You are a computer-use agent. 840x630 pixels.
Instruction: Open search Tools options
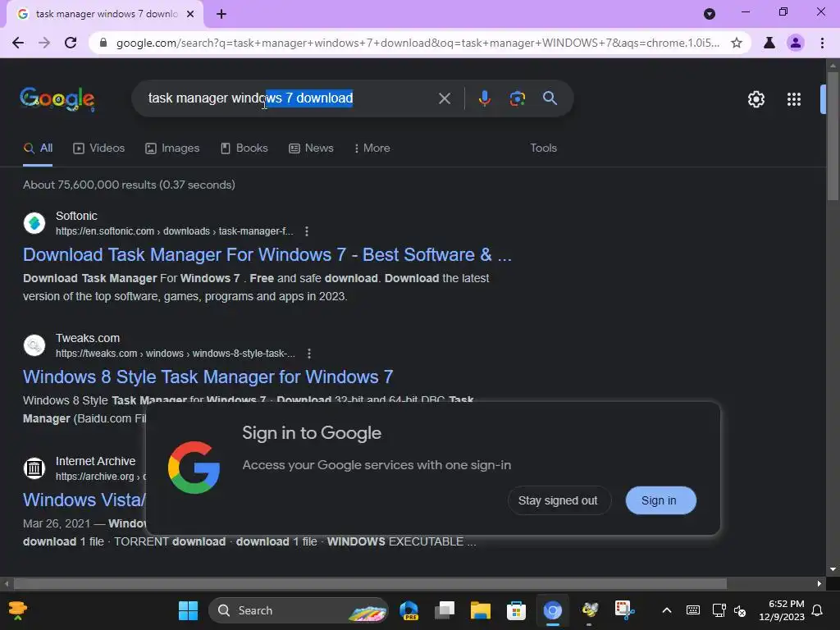click(543, 148)
